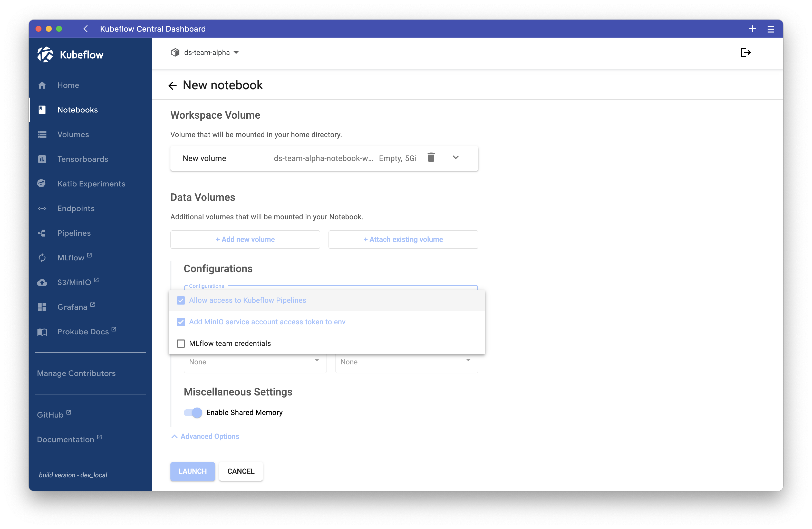
Task: Select the Volumes icon in the sidebar
Action: point(42,135)
